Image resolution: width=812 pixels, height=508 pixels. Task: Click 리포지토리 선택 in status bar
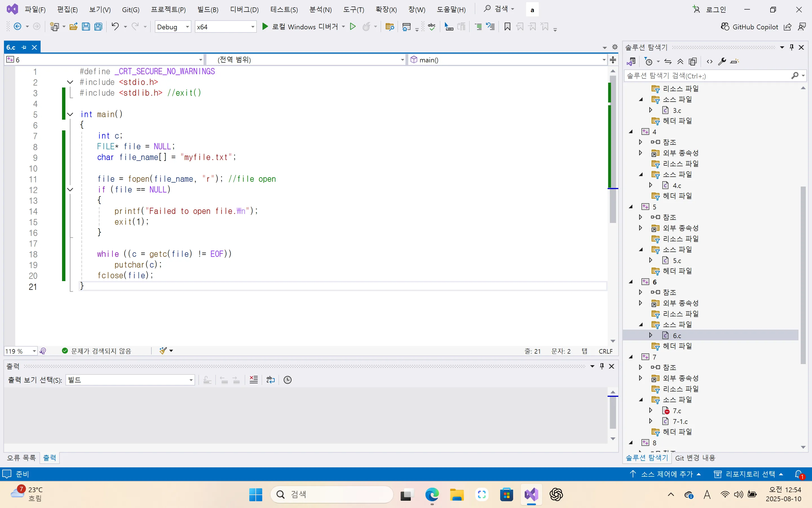(x=748, y=474)
